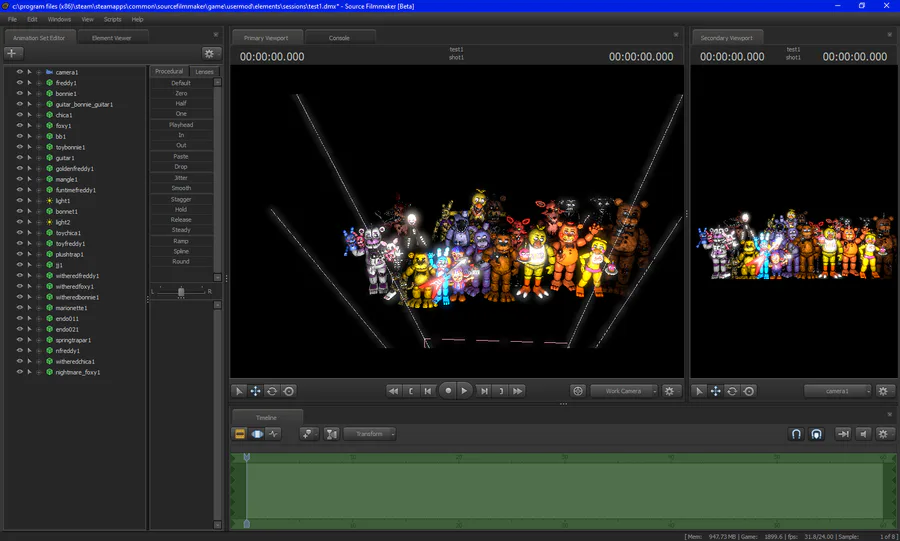This screenshot has height=541, width=900.
Task: Click the Spline procedural preset
Action: [181, 251]
